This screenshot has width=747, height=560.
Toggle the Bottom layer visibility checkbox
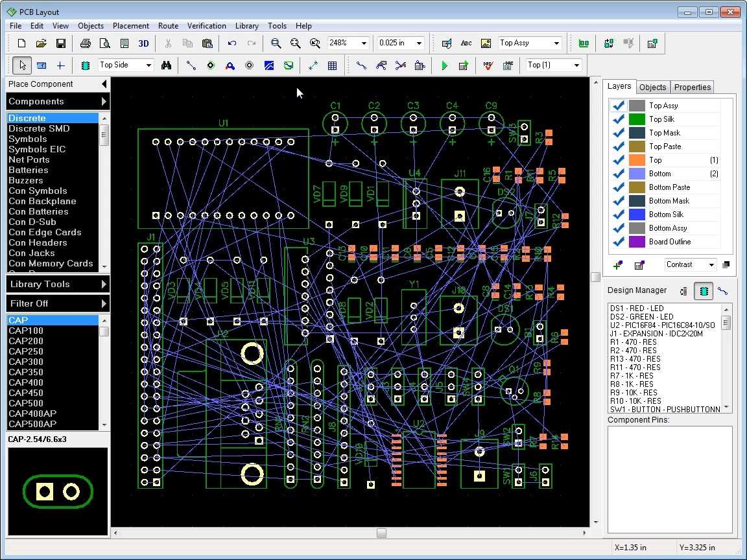tap(619, 174)
